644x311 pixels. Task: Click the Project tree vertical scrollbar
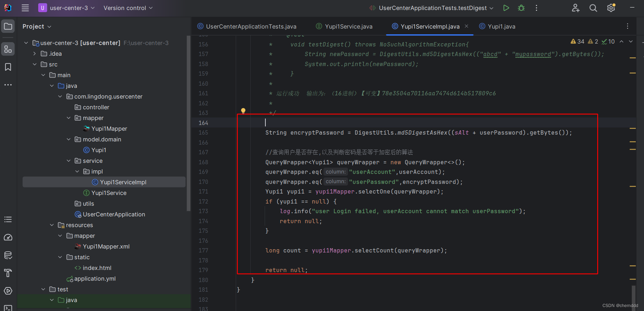pos(189,123)
